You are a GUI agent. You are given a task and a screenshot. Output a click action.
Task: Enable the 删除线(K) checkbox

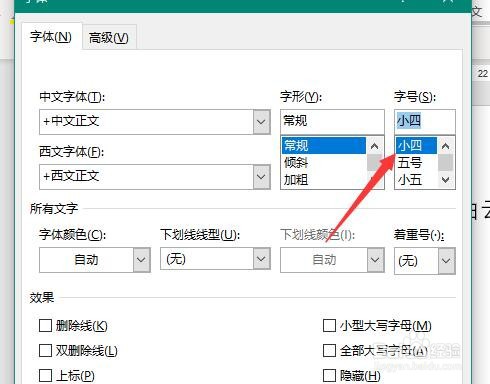click(46, 326)
